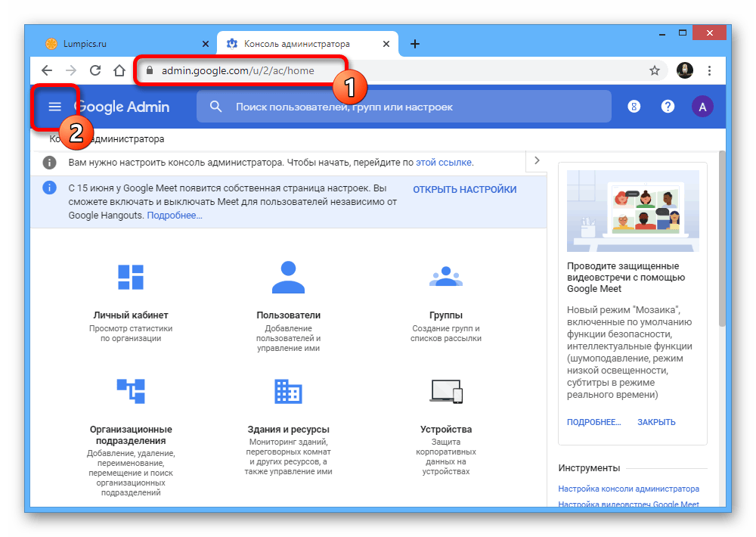Click ОТКРЫТЬ НАСТРОЙКИ button

[464, 190]
